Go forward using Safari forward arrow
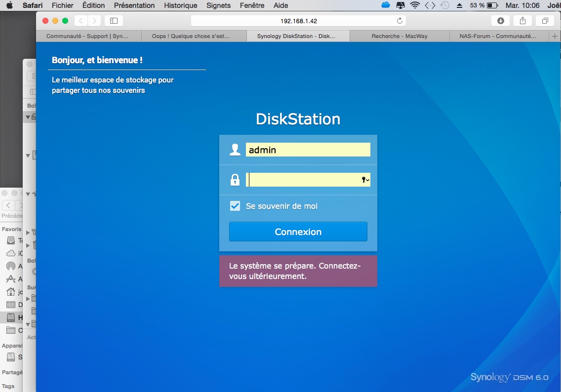 click(94, 21)
